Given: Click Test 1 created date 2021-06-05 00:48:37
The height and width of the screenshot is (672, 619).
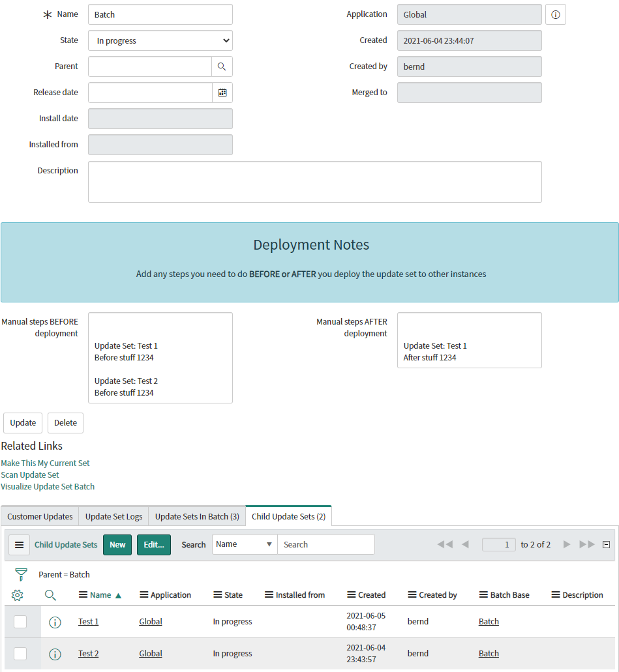Looking at the screenshot, I should pyautogui.click(x=366, y=621).
